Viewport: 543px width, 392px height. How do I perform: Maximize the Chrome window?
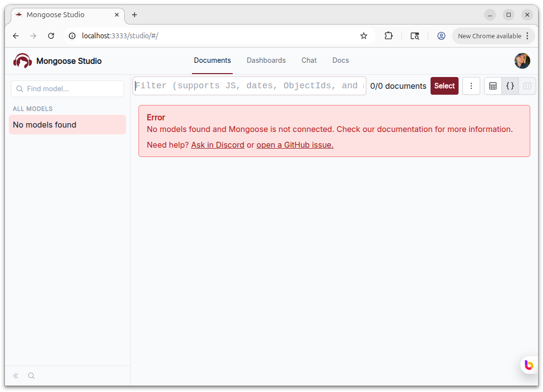tap(508, 15)
